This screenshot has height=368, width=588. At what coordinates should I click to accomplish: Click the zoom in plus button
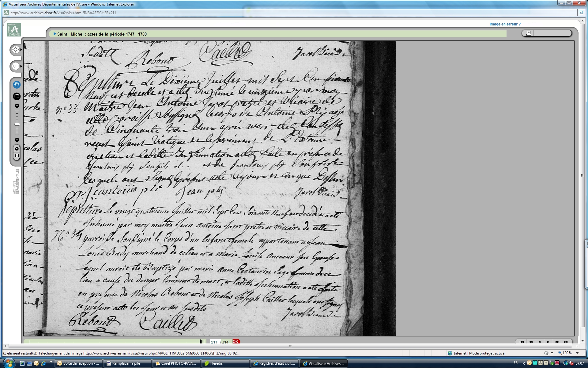click(x=17, y=106)
